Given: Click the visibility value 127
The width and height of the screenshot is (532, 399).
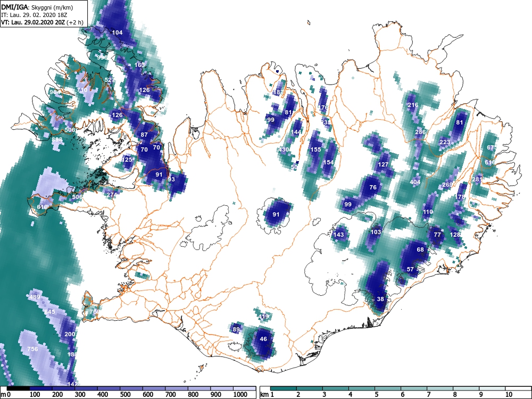Looking at the screenshot, I should click(383, 164).
